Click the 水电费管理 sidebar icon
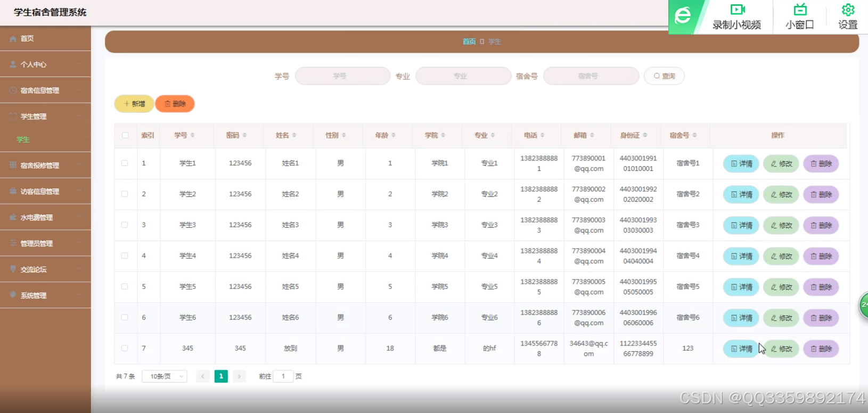The image size is (868, 413). tap(13, 217)
